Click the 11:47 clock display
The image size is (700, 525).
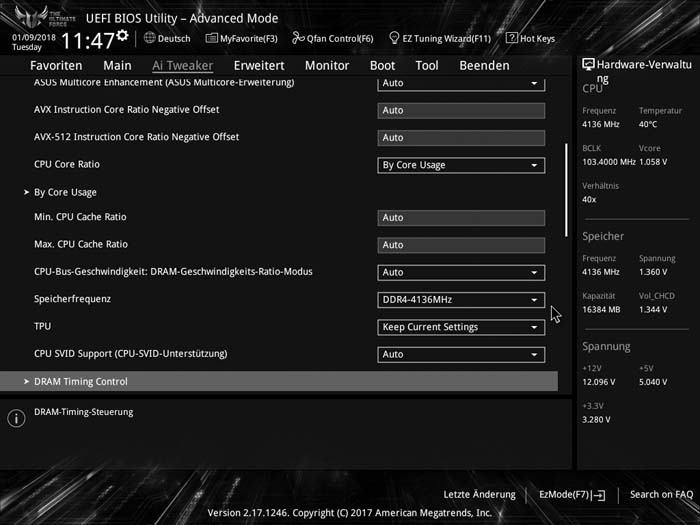pos(88,41)
